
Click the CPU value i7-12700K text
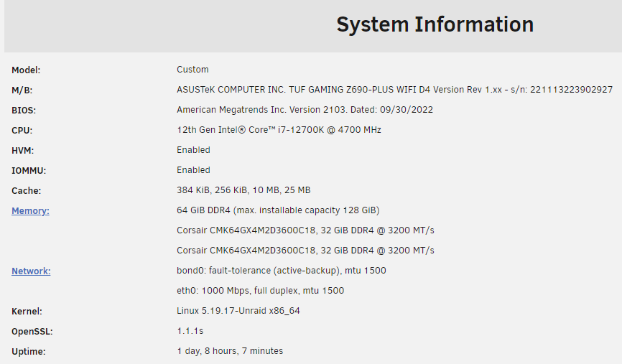[279, 130]
